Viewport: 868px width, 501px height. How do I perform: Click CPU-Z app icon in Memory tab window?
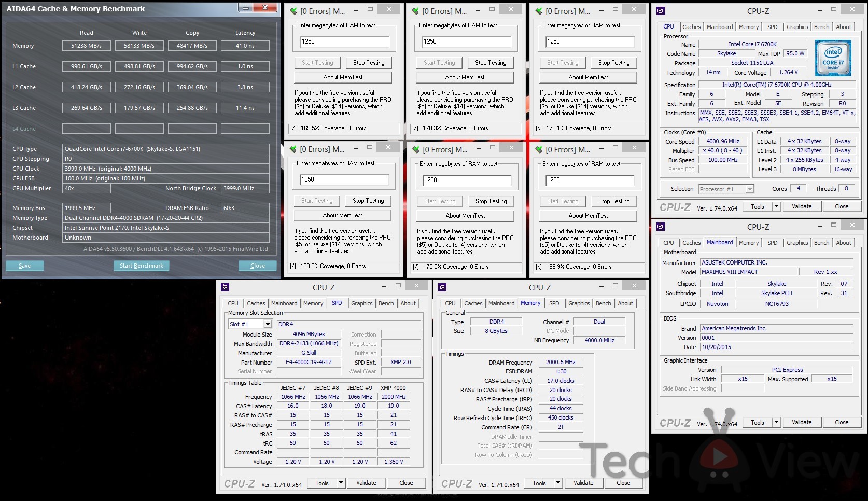(x=442, y=287)
